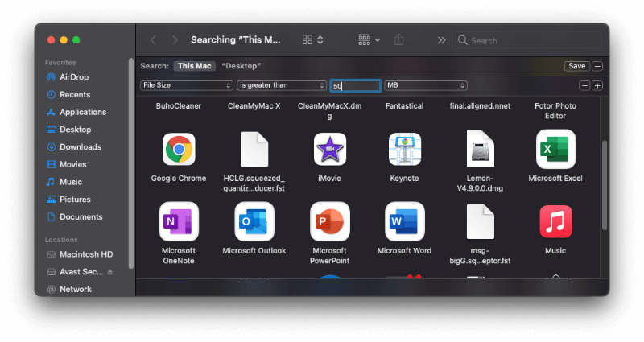Select the Fotor Photo Editor label
Screen dimensions: 644x342
(x=555, y=111)
